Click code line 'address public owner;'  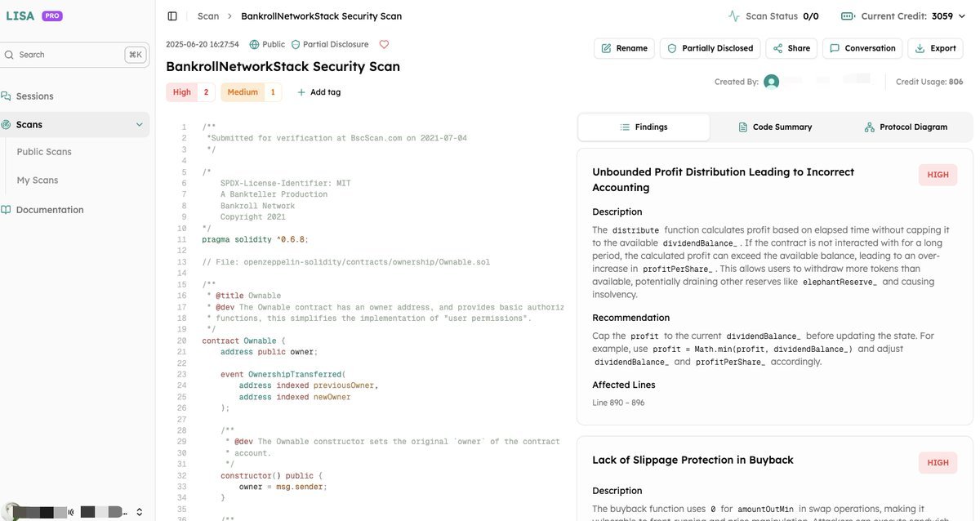pyautogui.click(x=269, y=352)
